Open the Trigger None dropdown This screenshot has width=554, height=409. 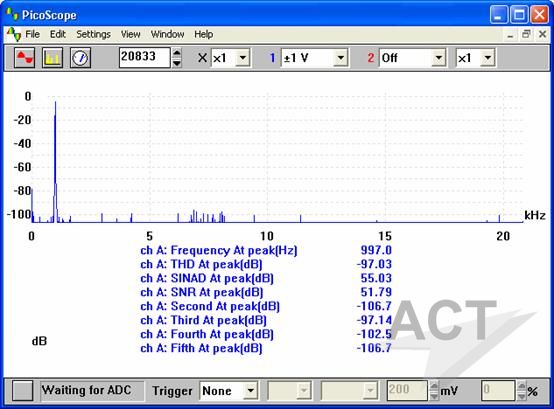[x=251, y=391]
